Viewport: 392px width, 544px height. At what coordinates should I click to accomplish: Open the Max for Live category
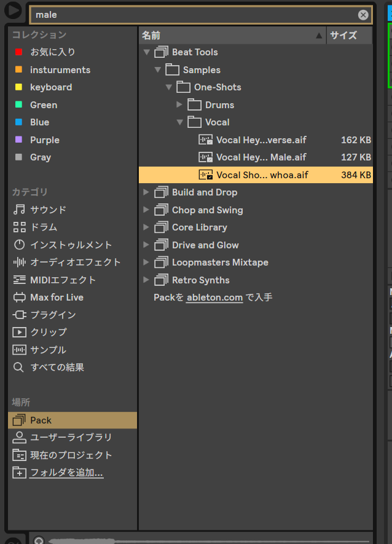pyautogui.click(x=57, y=298)
